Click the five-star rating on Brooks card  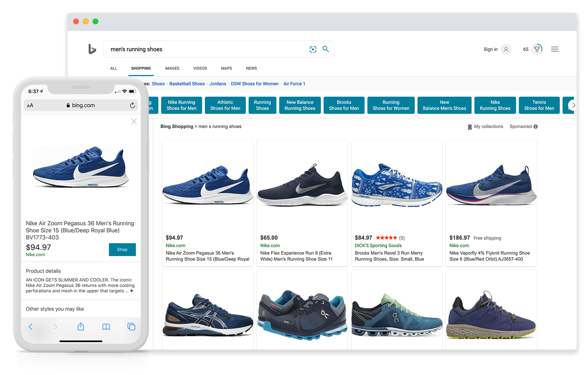pos(387,238)
